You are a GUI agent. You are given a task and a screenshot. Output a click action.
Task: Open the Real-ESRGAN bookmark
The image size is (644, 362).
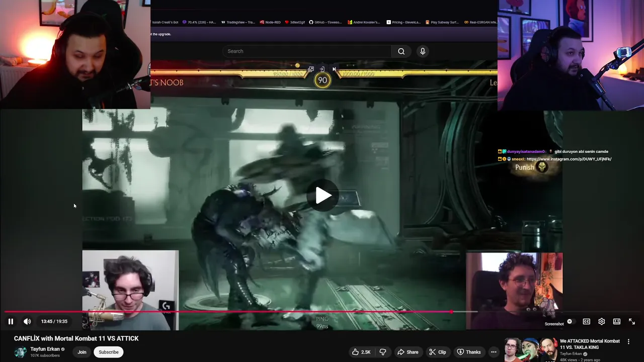pos(480,22)
